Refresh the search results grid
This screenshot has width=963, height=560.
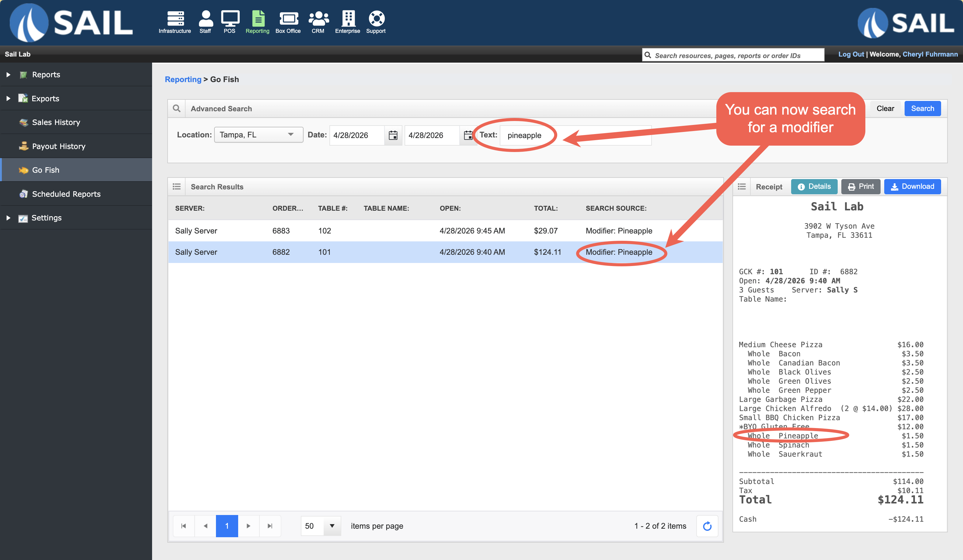(x=707, y=526)
